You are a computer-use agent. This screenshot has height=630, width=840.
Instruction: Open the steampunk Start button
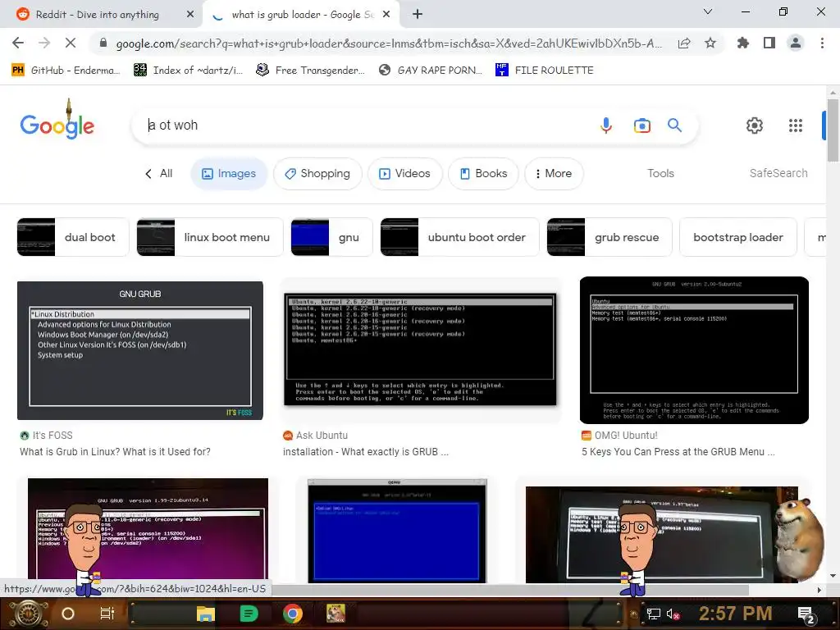click(28, 614)
